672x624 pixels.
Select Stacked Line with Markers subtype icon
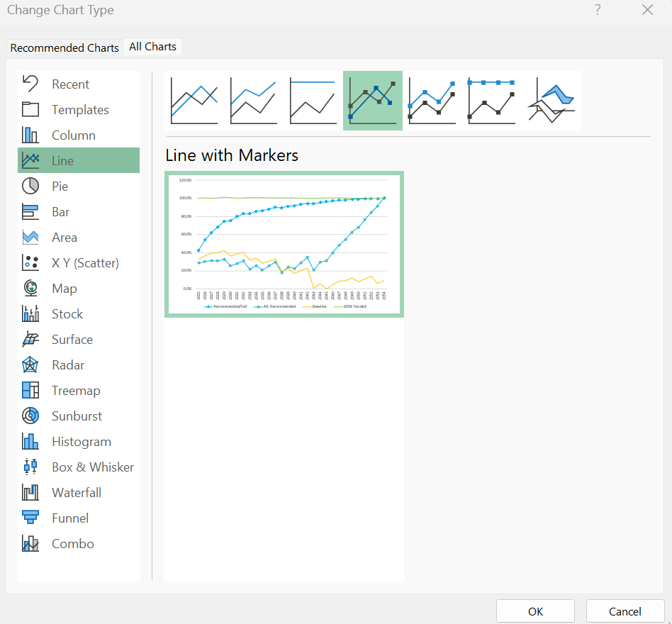[432, 101]
